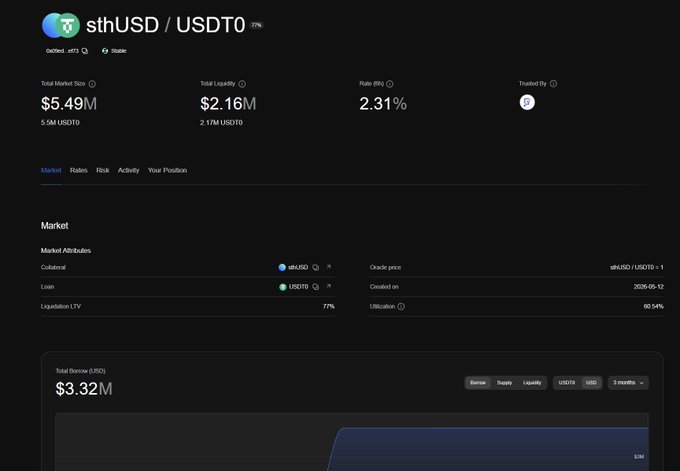This screenshot has width=680, height=471.
Task: Switch to the Risk tab
Action: pyautogui.click(x=103, y=170)
